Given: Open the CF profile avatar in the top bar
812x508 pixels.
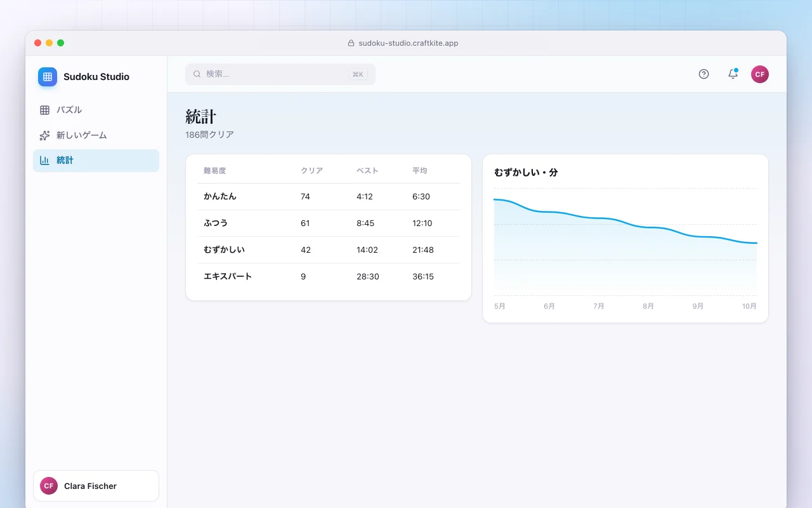Looking at the screenshot, I should point(760,74).
